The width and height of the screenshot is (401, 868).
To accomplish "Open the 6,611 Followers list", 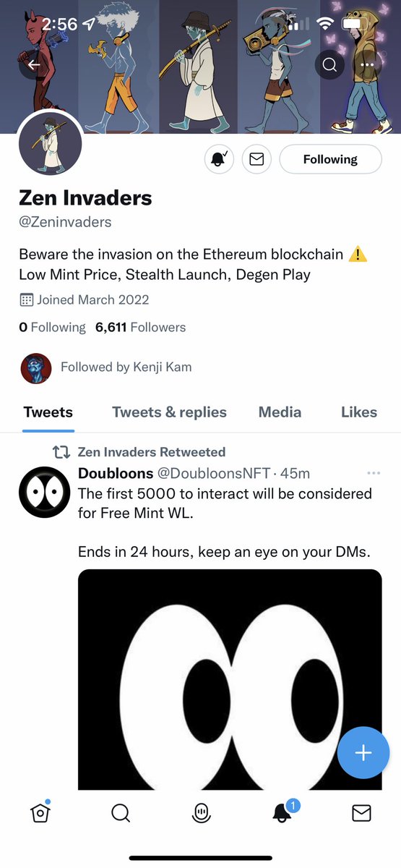I will (140, 327).
